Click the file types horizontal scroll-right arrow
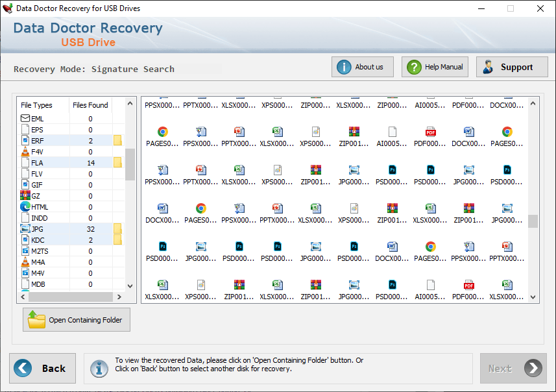Image resolution: width=556 pixels, height=392 pixels. point(119,297)
